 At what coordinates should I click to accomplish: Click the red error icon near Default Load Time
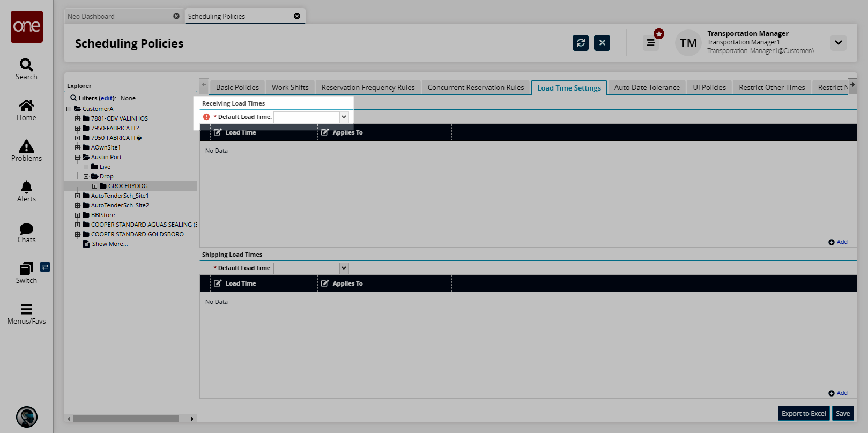click(x=206, y=117)
